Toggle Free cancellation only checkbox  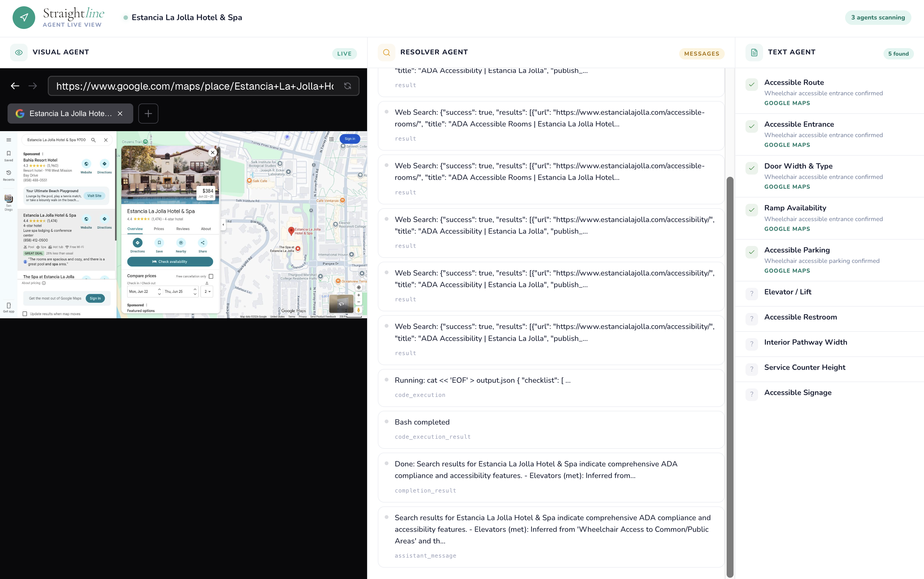coord(211,276)
